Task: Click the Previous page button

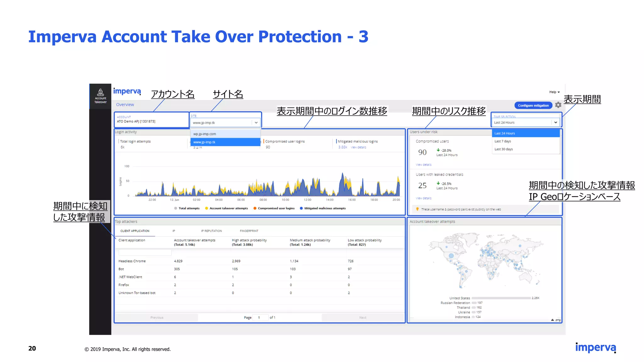Action: pyautogui.click(x=157, y=318)
